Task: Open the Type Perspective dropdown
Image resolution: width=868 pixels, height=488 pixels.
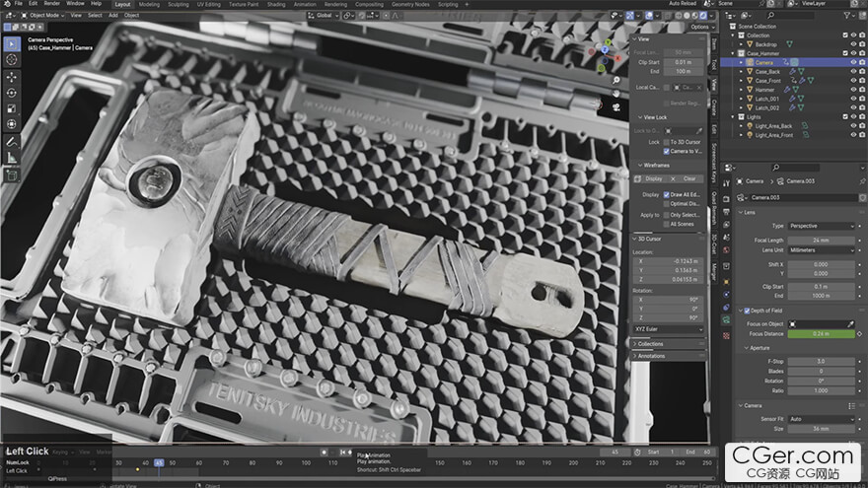Action: pyautogui.click(x=822, y=227)
